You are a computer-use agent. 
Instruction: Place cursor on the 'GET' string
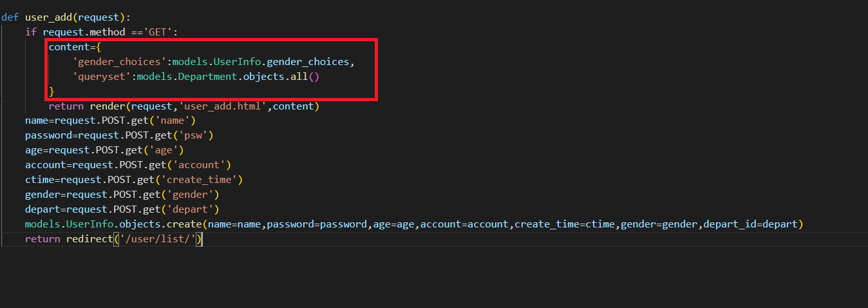[159, 32]
